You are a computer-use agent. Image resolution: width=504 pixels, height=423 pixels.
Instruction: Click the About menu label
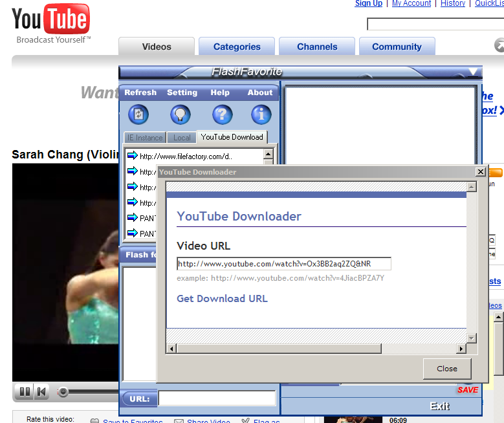(260, 92)
